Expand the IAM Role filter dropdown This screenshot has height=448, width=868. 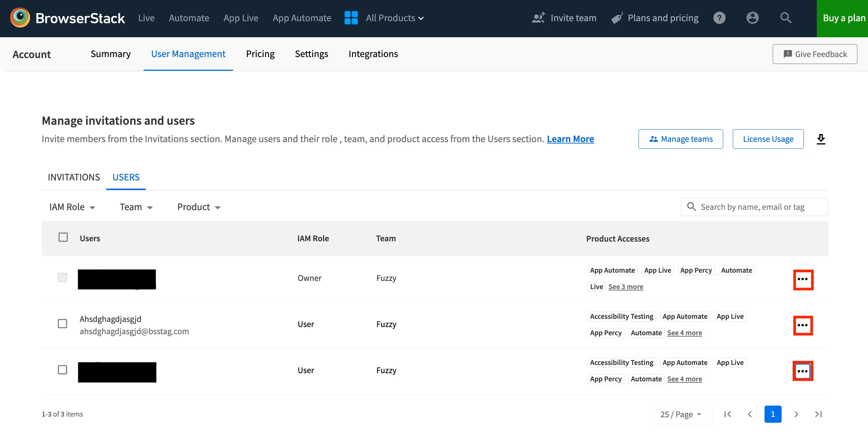pos(72,207)
